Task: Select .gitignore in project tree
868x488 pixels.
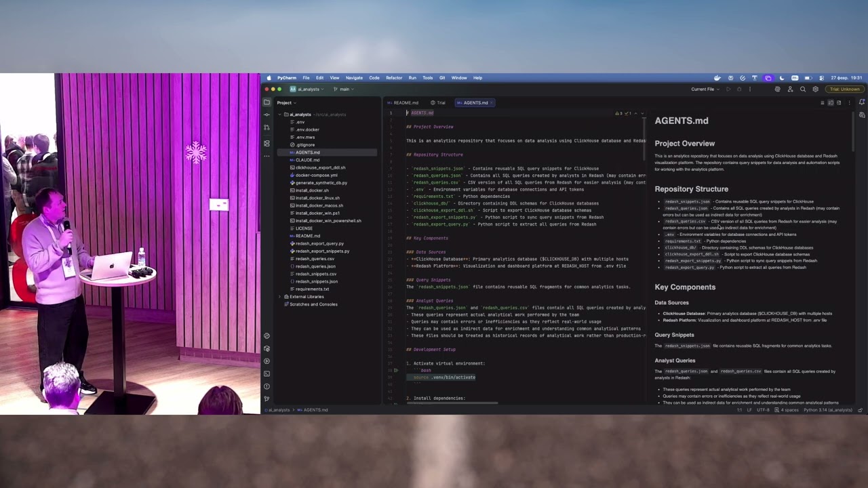Action: [302, 144]
